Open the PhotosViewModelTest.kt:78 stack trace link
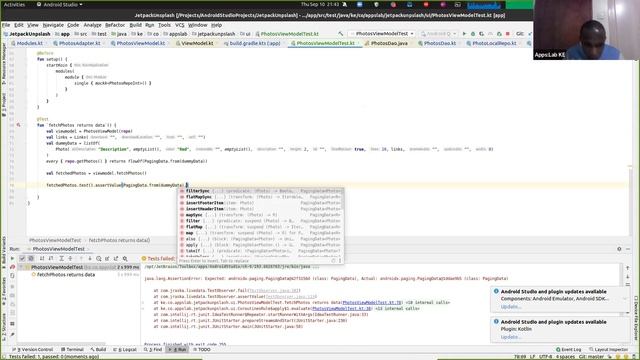 click(x=372, y=302)
